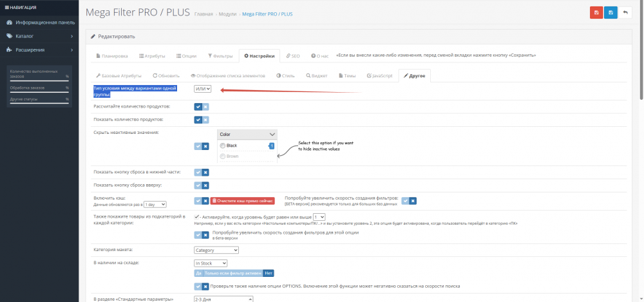Select Да for in-stock option
Viewport: 644px width, 302px height.
coord(198,273)
